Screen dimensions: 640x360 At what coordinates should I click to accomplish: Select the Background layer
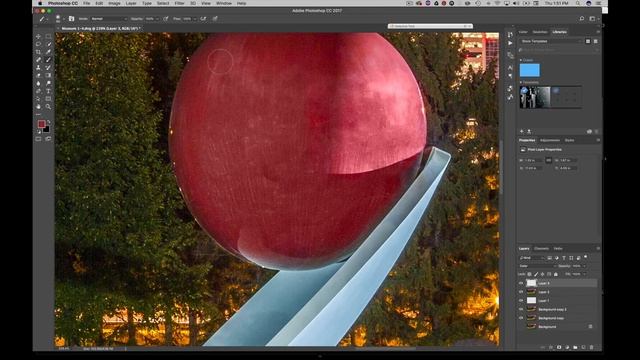[558, 327]
